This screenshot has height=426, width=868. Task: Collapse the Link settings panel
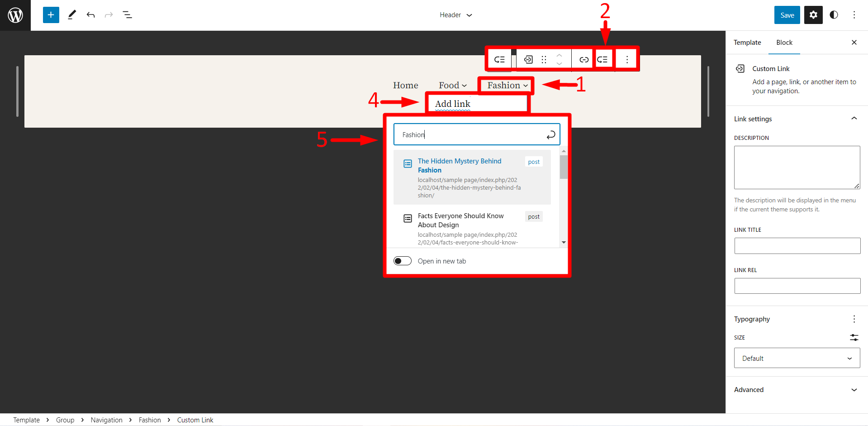[x=797, y=119]
